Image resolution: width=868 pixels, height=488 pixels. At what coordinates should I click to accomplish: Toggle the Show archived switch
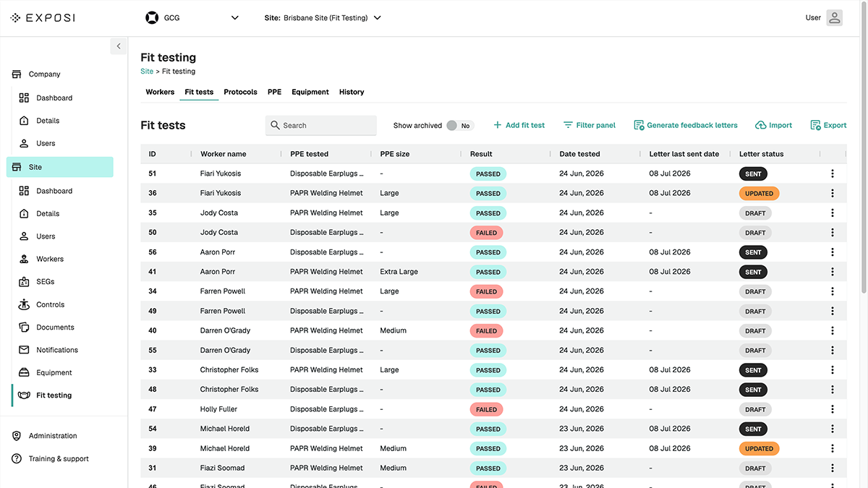[x=459, y=125]
